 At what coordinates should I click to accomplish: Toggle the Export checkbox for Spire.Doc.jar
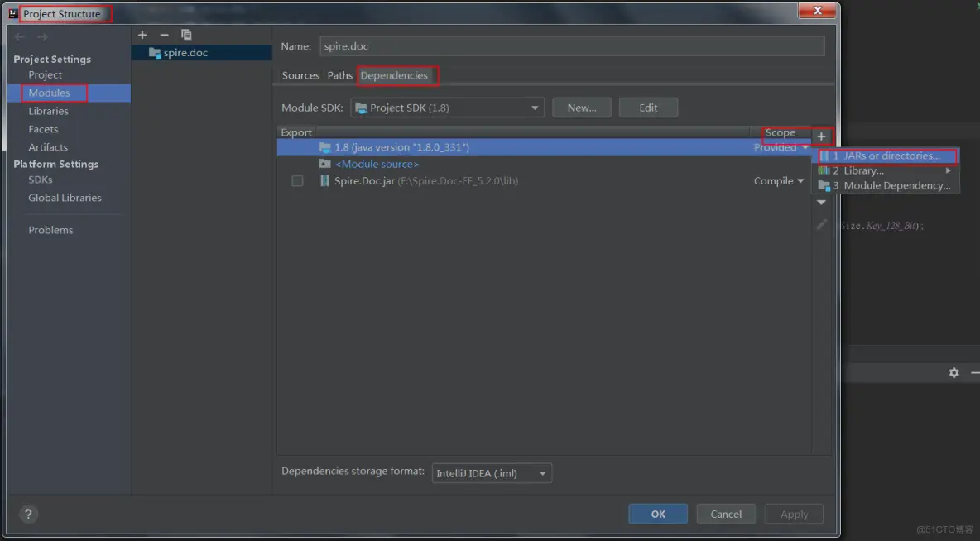(297, 181)
